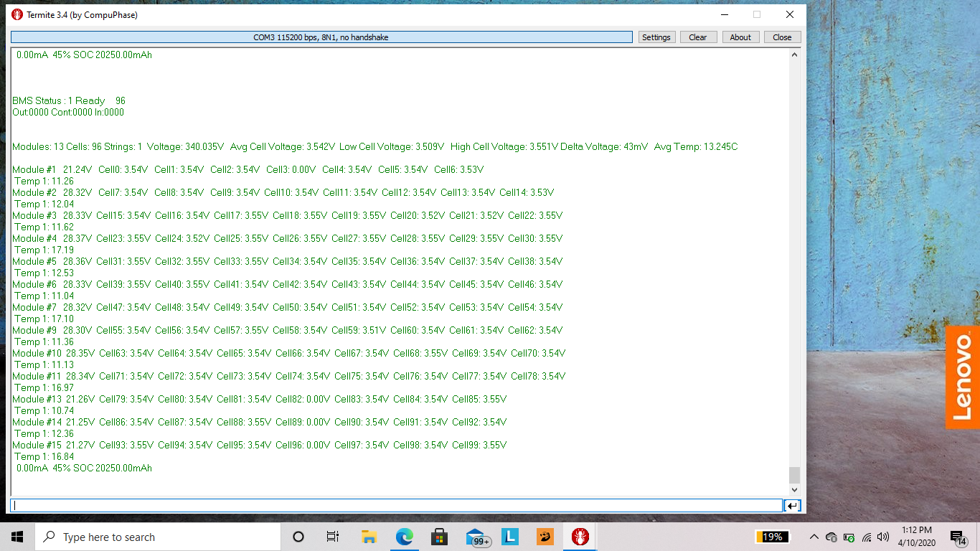Click the scroll down arrow in terminal
Viewport: 980px width, 551px height.
[794, 489]
